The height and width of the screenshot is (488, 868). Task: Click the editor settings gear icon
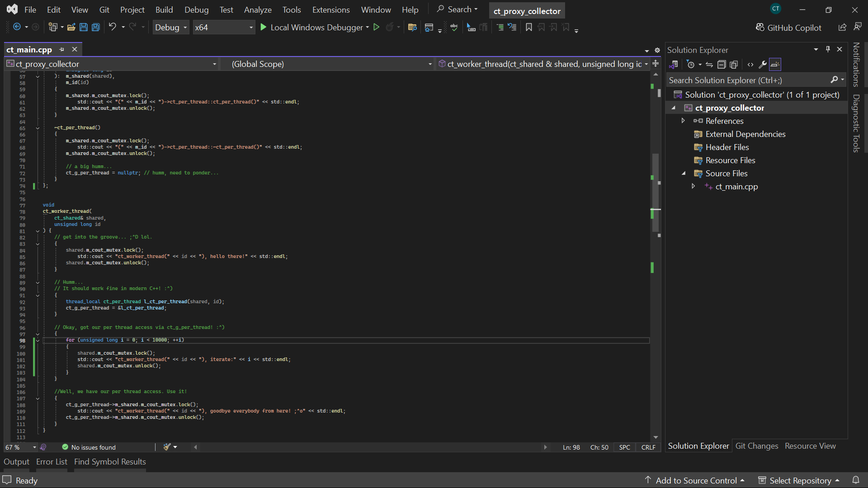pos(657,50)
